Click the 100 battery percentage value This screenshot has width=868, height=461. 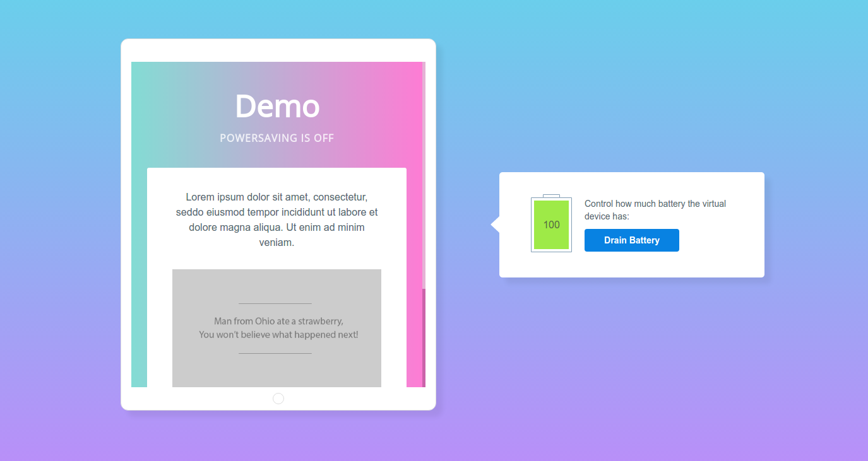[x=551, y=225]
